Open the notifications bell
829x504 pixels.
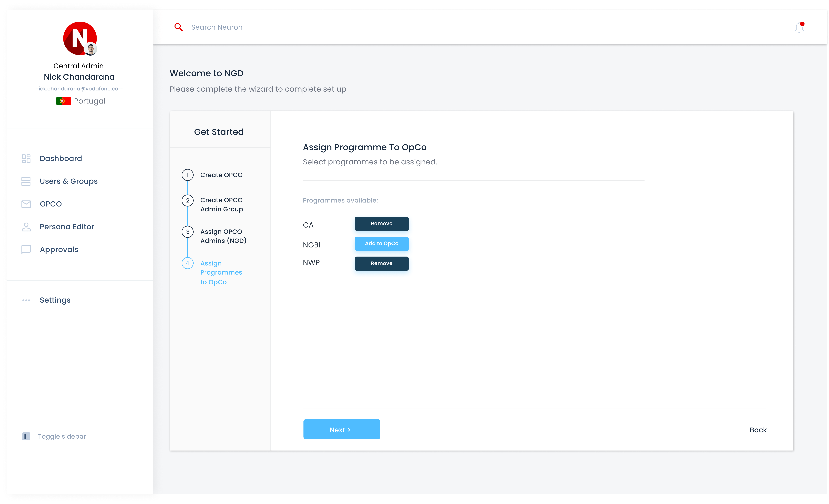[x=799, y=28]
